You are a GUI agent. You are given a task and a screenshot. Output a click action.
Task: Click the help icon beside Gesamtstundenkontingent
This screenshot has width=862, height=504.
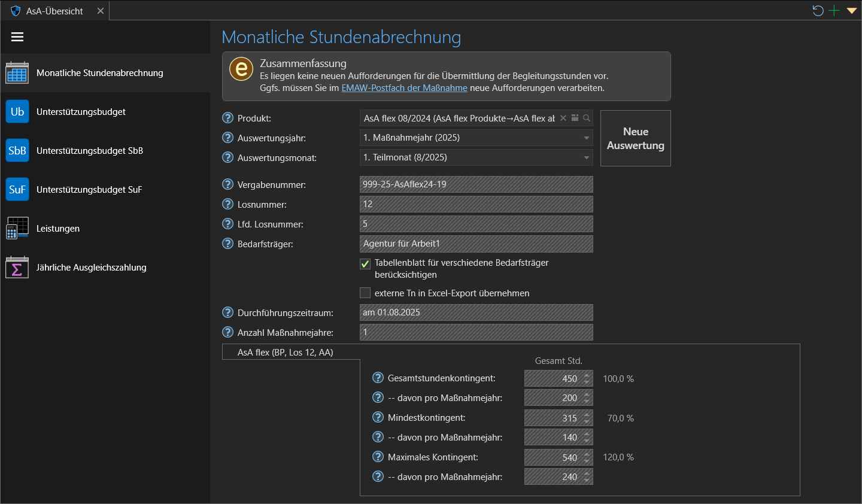click(x=378, y=378)
